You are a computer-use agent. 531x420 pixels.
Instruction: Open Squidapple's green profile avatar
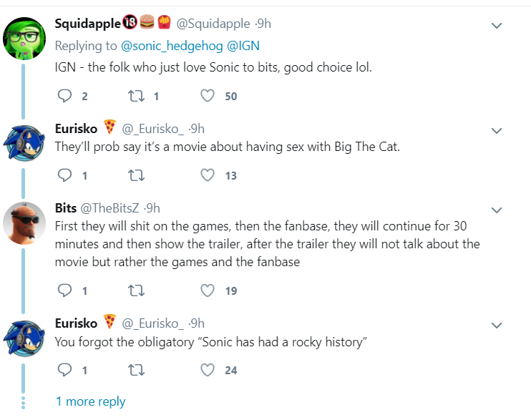(x=24, y=38)
